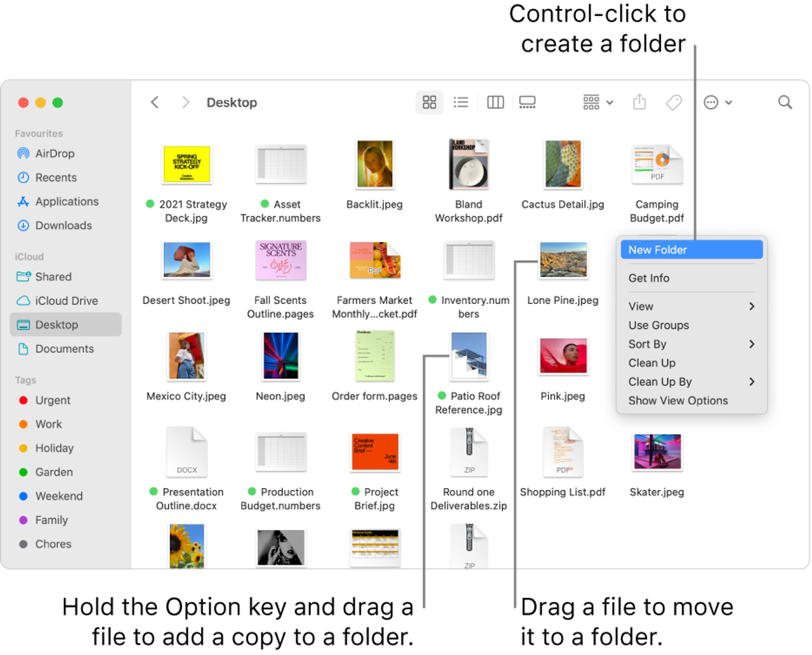Select the red Urgent tag
Screen dimensions: 812x655
click(x=53, y=400)
